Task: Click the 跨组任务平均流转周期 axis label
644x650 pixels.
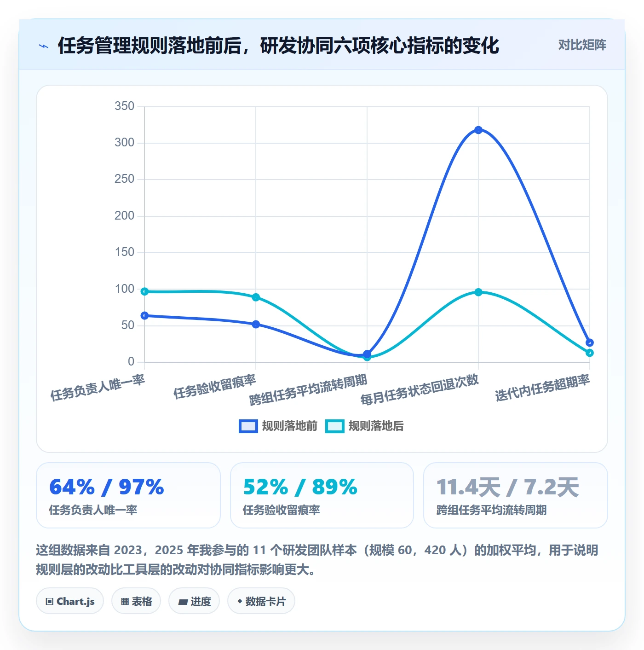Action: [308, 390]
